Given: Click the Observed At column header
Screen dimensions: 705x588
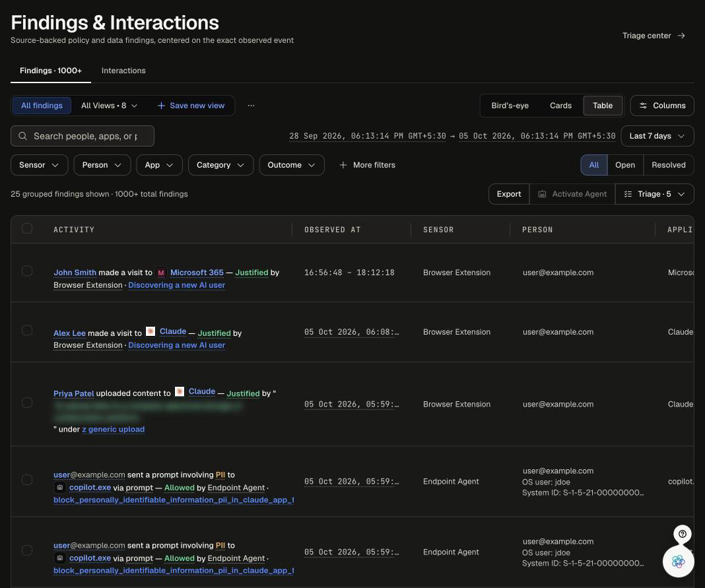Looking at the screenshot, I should pyautogui.click(x=332, y=230).
